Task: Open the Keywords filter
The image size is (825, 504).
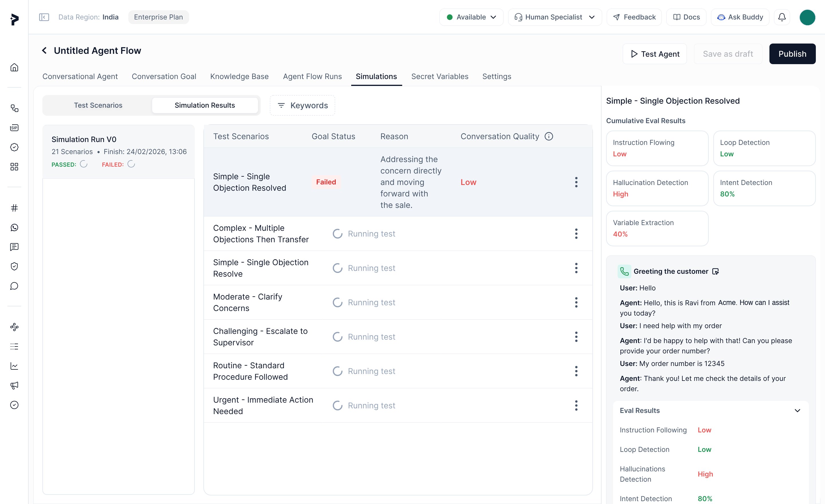Action: click(x=302, y=105)
